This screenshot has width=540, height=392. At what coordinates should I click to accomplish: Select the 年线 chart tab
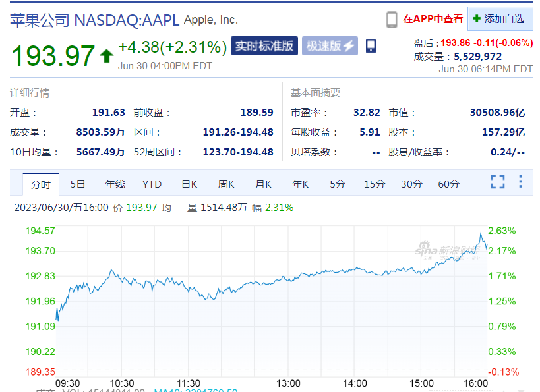115,184
